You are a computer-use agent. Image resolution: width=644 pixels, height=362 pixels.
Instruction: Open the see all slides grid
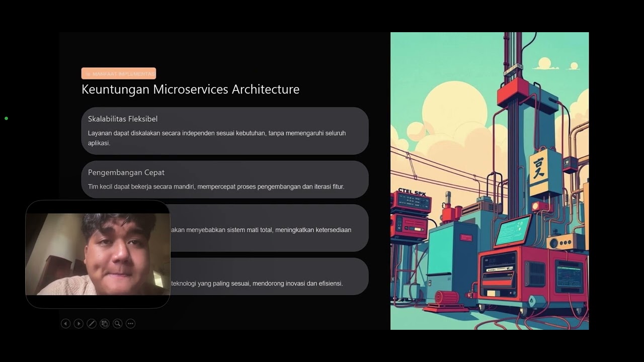click(105, 324)
